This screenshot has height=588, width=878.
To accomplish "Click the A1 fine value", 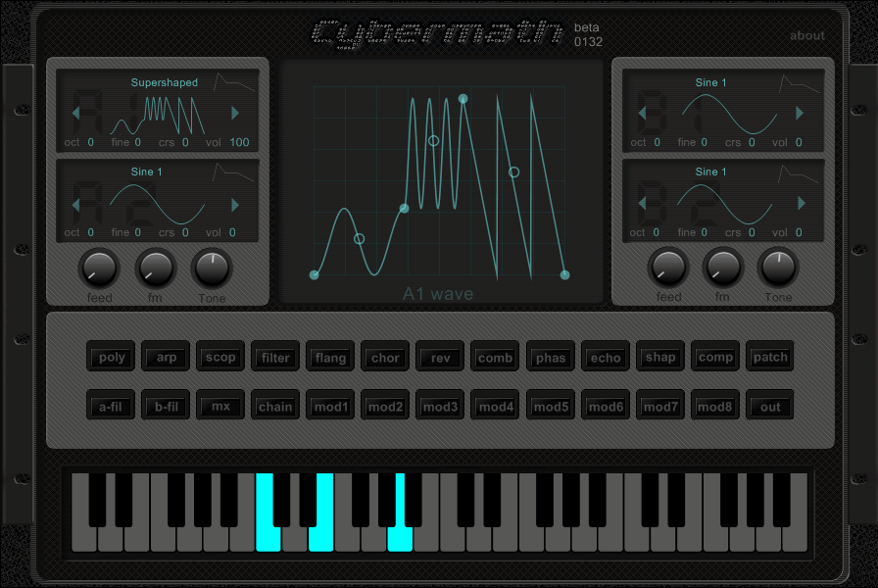I will coord(138,142).
